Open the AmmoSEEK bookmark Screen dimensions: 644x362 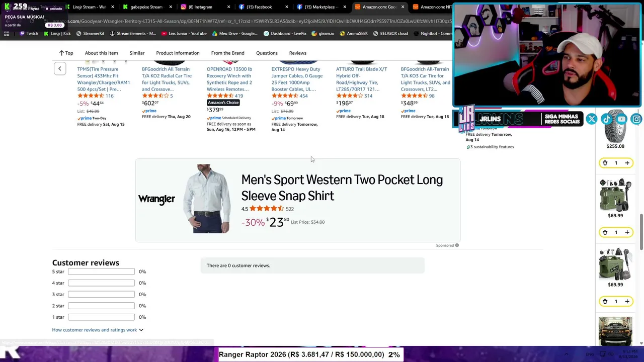pos(354,34)
